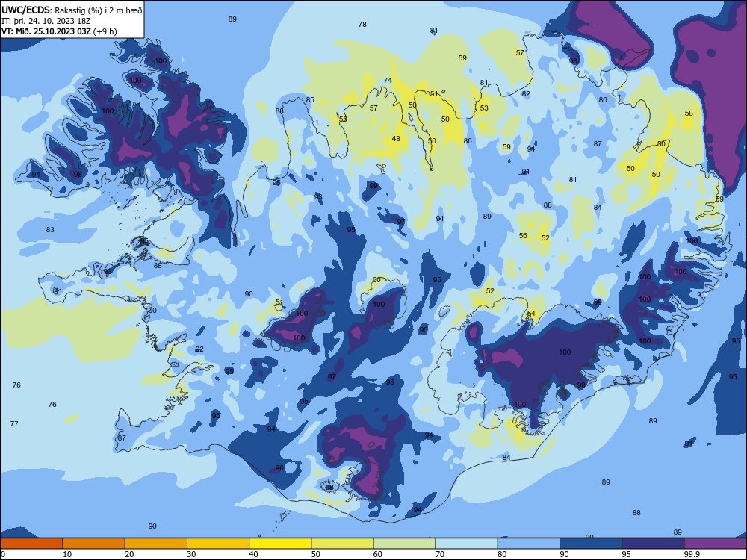This screenshot has width=747, height=560.
Task: Click the dark orange 0–10 legend swatch
Action: click(31, 544)
